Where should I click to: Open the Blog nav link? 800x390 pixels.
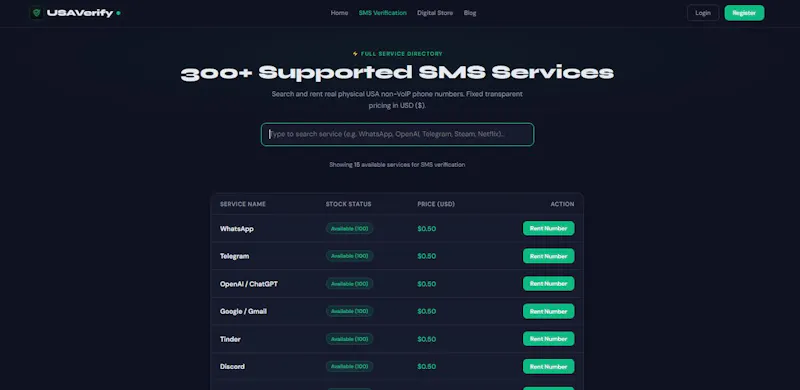click(x=470, y=13)
